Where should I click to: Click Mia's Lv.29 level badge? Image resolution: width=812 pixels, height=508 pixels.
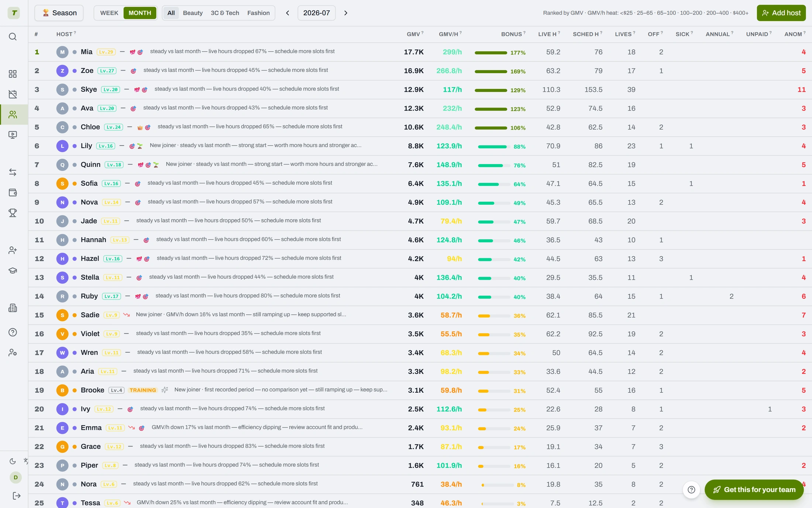[x=106, y=52]
